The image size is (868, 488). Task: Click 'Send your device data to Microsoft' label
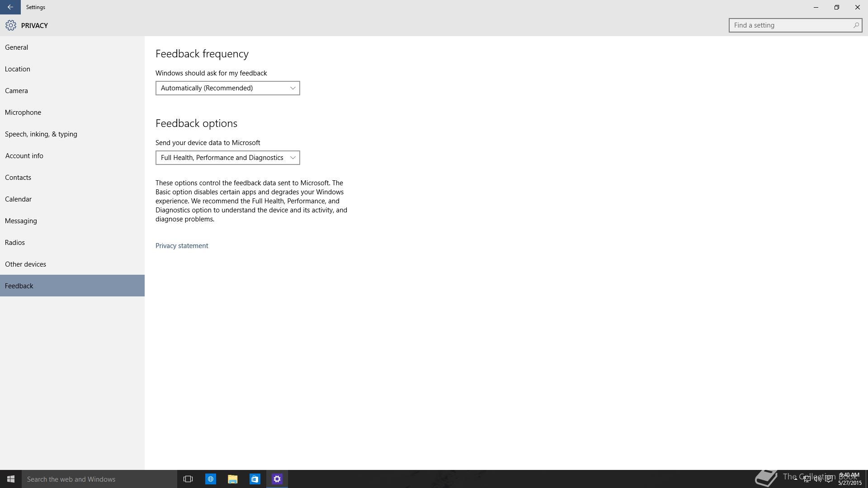(x=208, y=143)
